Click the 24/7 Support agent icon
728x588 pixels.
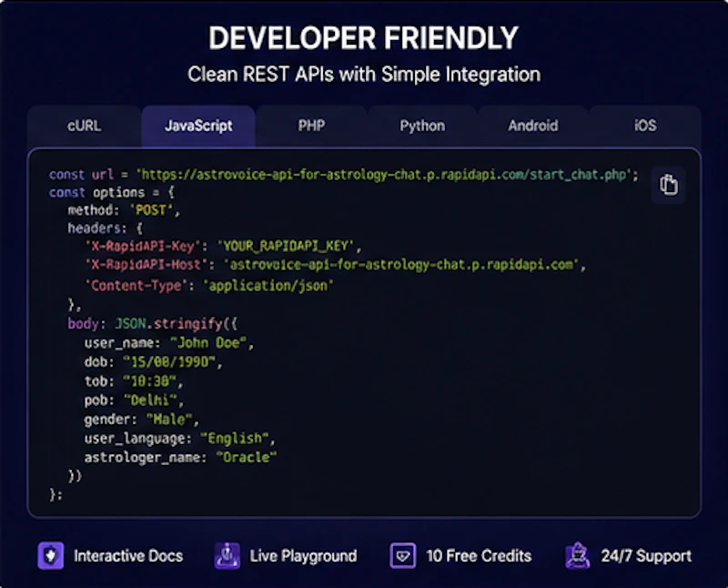point(578,555)
